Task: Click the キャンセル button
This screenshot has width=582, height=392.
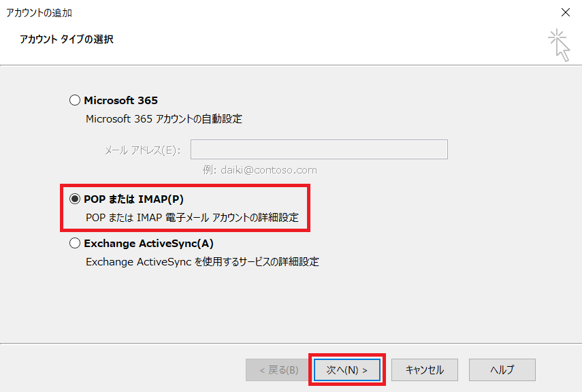Action: (424, 370)
